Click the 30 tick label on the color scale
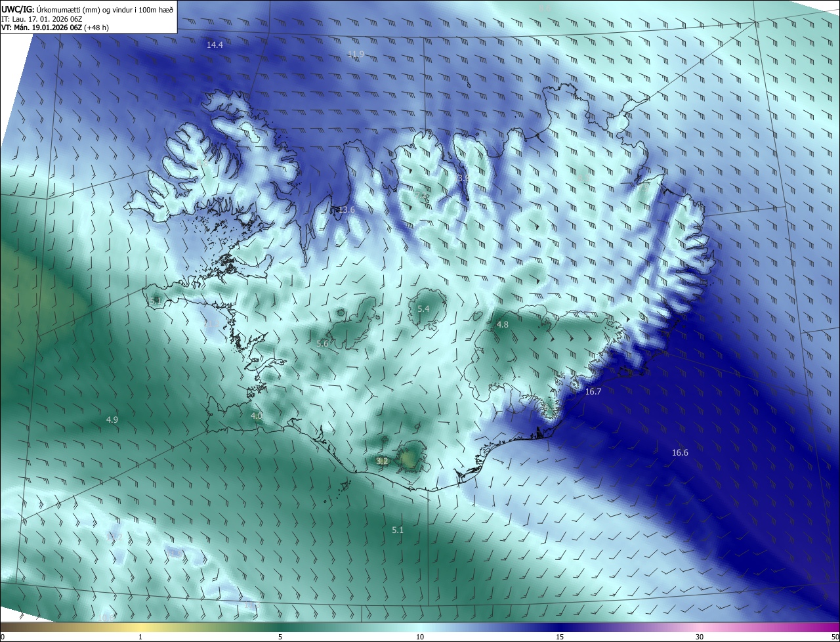This screenshot has width=840, height=642. [x=700, y=637]
